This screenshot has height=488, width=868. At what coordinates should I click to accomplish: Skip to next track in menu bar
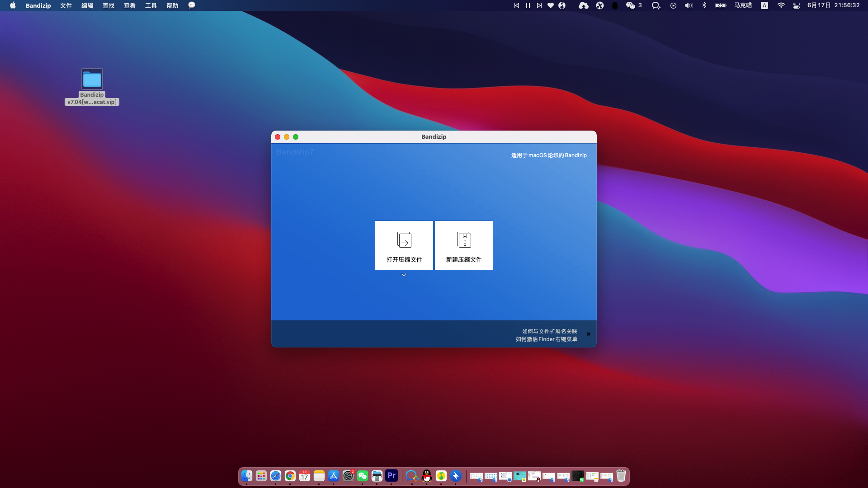(539, 5)
